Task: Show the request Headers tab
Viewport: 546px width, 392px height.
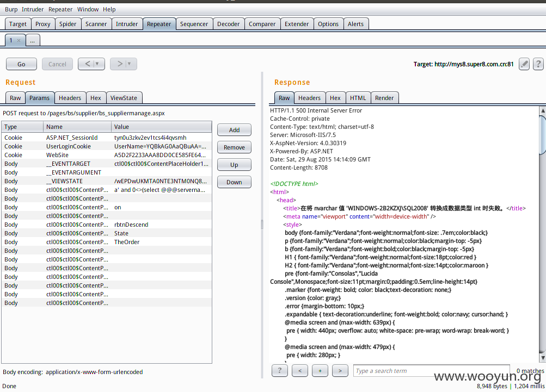Action: pos(70,98)
